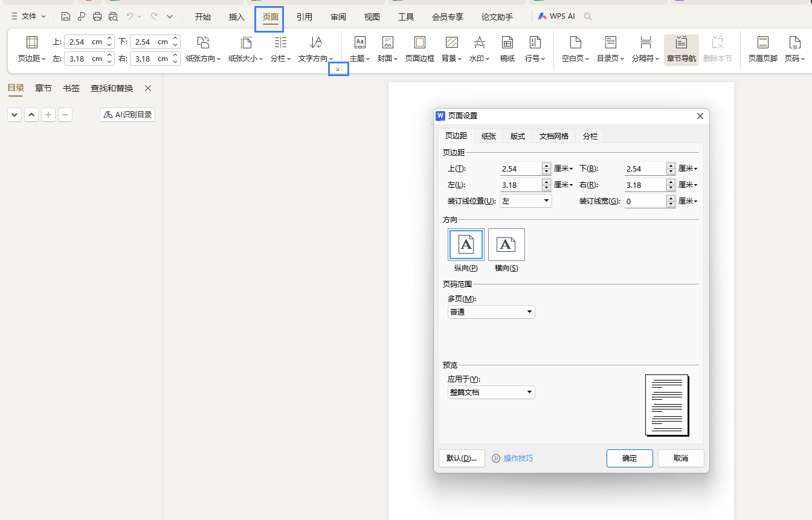Open the 分隔符 breaks menu
Screen dimensions: 812x520
click(646, 49)
